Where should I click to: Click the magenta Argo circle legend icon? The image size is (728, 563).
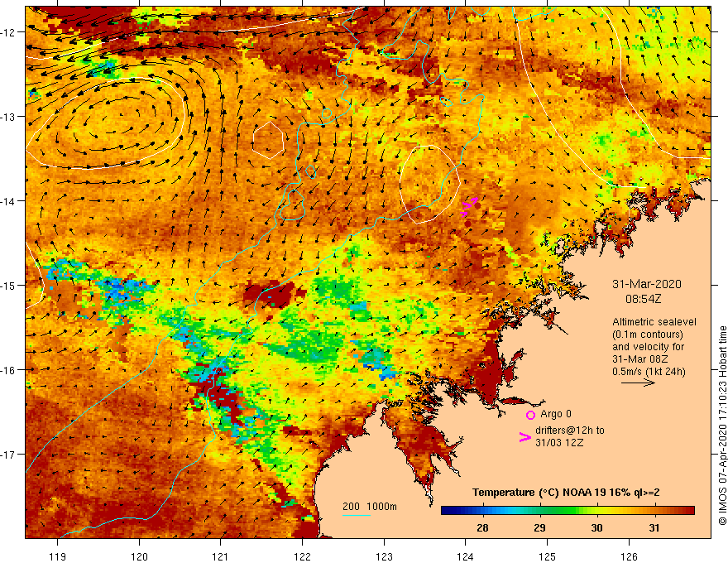(x=530, y=415)
